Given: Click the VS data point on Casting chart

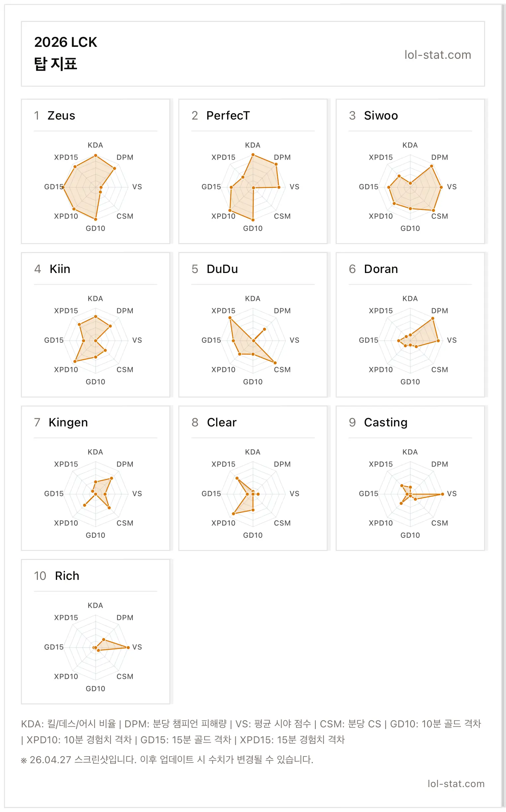Looking at the screenshot, I should pos(442,494).
